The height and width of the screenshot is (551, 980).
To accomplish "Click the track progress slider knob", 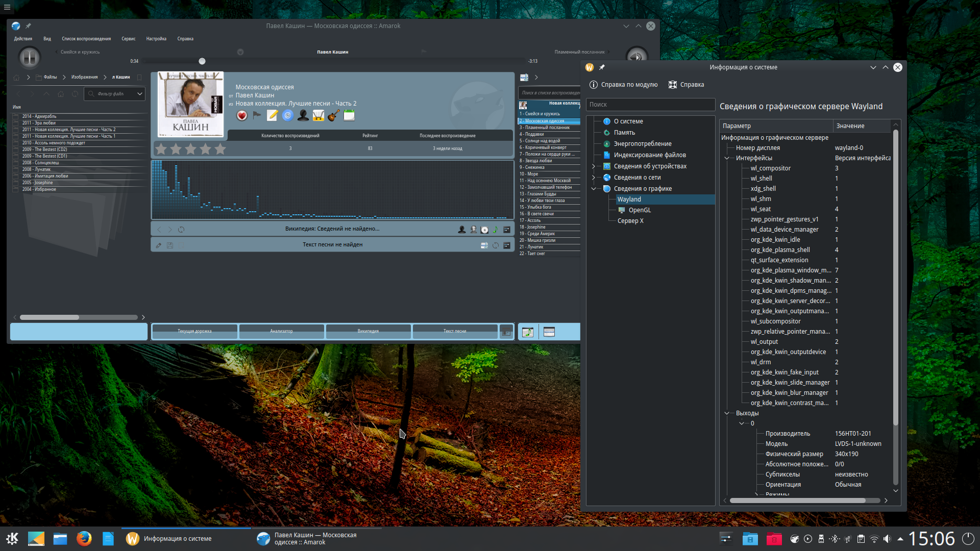I will point(202,61).
